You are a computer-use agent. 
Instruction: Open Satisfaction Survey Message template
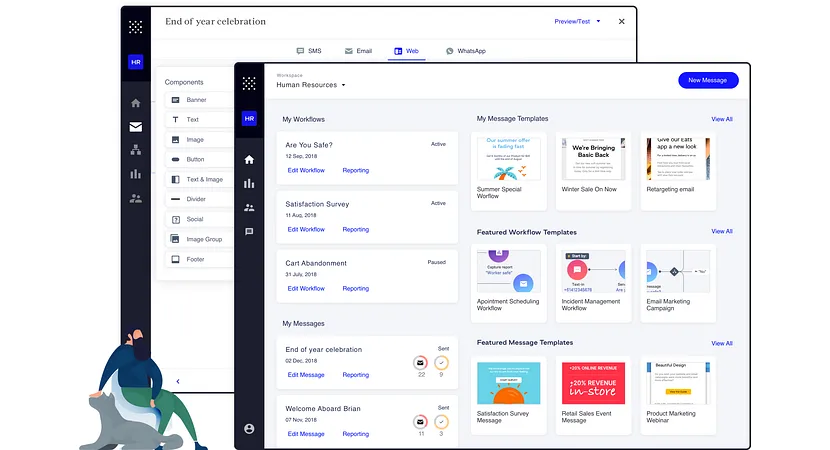pos(509,395)
